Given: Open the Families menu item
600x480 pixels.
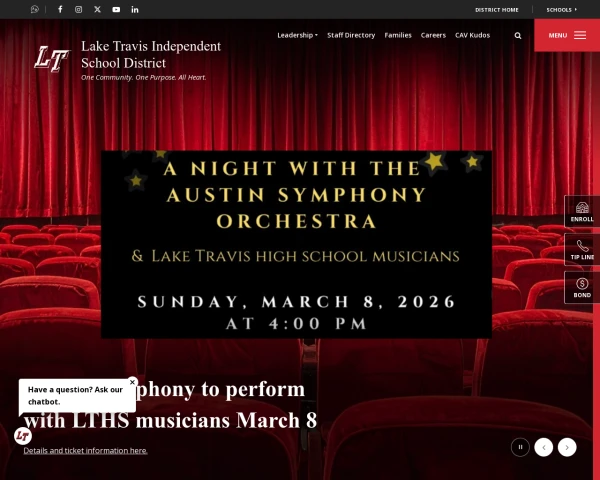Looking at the screenshot, I should [x=398, y=35].
